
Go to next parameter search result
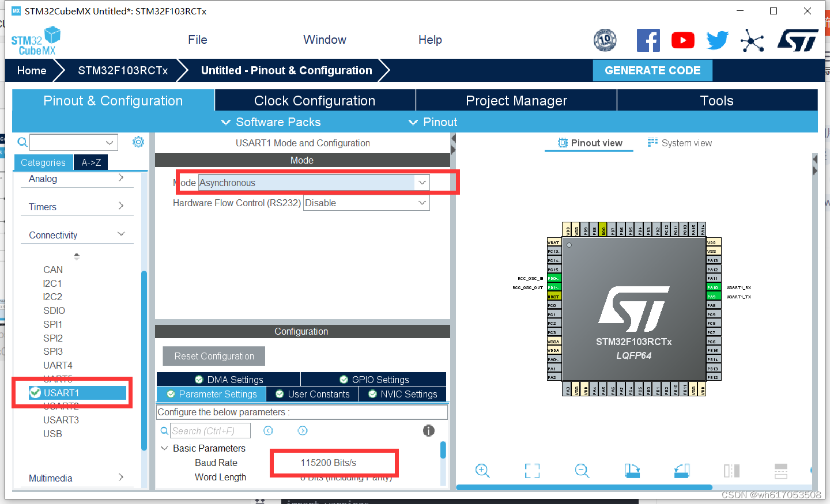[303, 430]
